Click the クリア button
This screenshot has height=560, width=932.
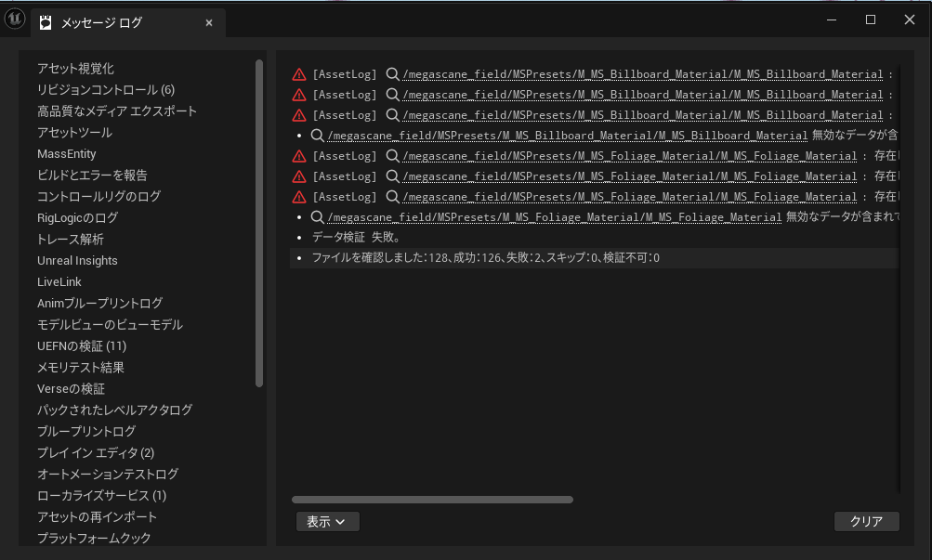[x=866, y=521]
